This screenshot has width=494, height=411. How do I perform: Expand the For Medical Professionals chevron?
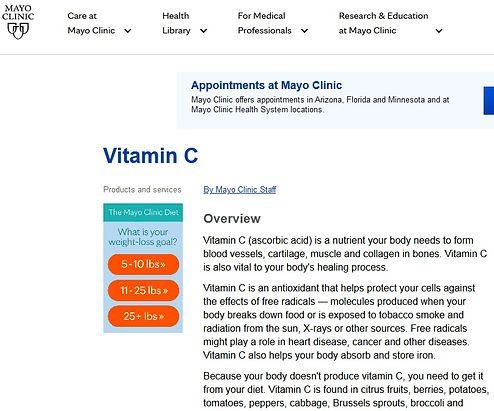pyautogui.click(x=304, y=31)
